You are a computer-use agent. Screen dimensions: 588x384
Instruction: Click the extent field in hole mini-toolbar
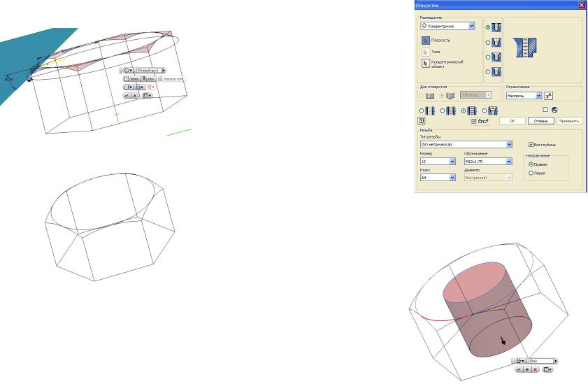pos(540,361)
